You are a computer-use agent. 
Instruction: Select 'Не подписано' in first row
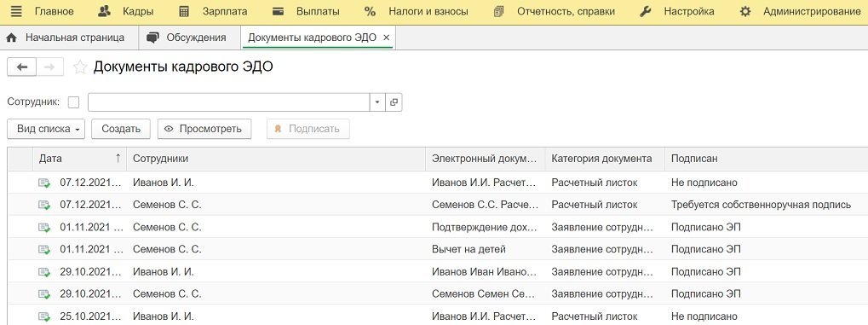pyautogui.click(x=704, y=183)
